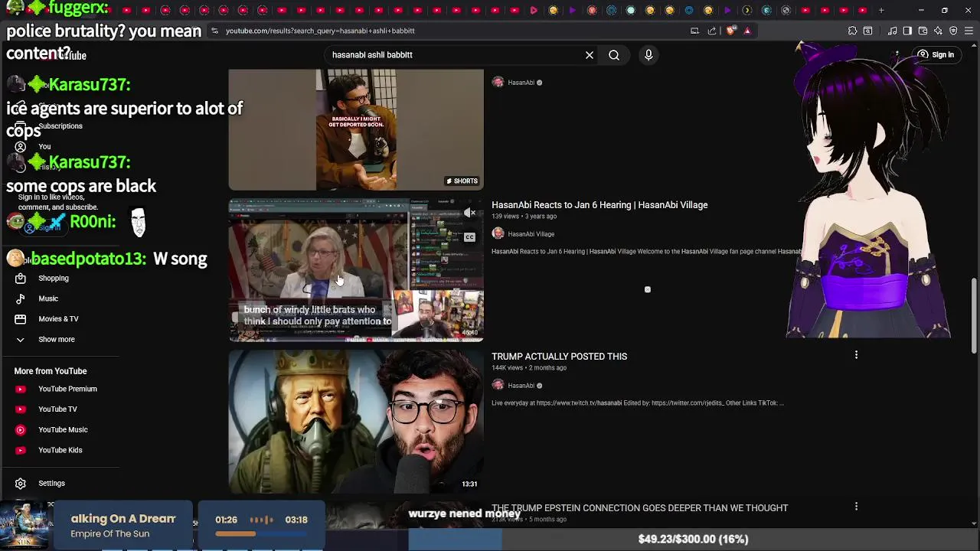Open the browser extensions puzzle icon
This screenshot has height=551, width=980.
point(852,31)
